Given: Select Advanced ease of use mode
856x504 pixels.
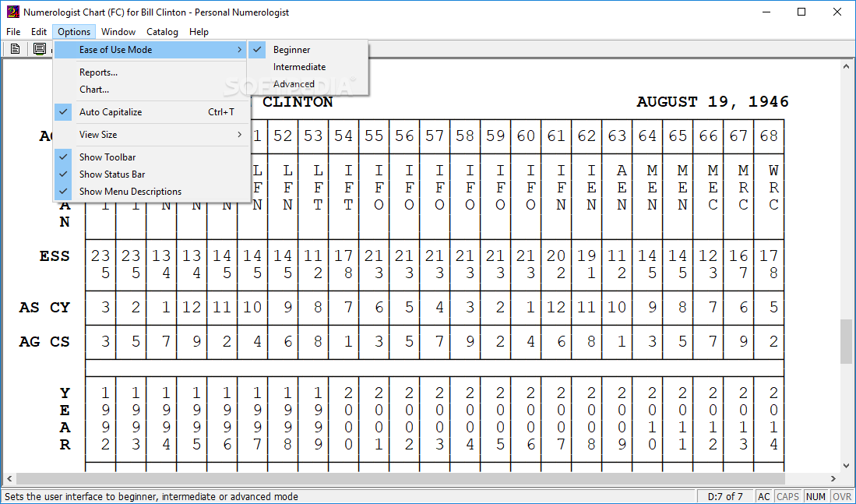Looking at the screenshot, I should (308, 83).
